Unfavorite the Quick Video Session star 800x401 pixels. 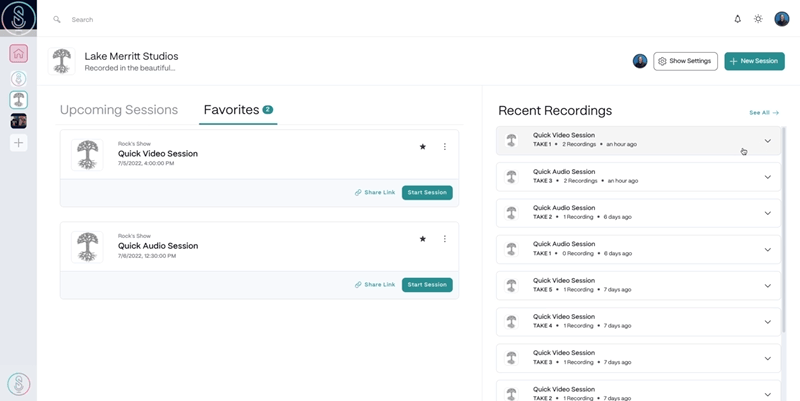click(423, 147)
